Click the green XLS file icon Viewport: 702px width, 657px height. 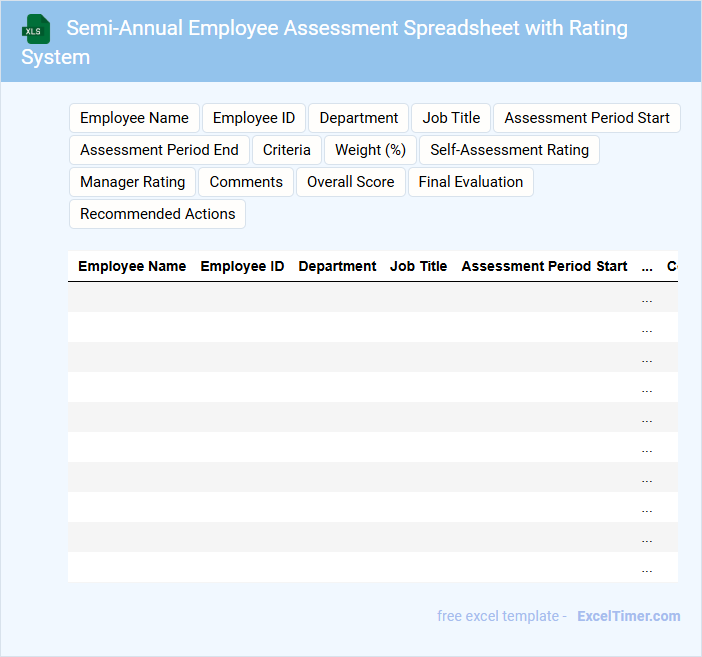pos(37,29)
